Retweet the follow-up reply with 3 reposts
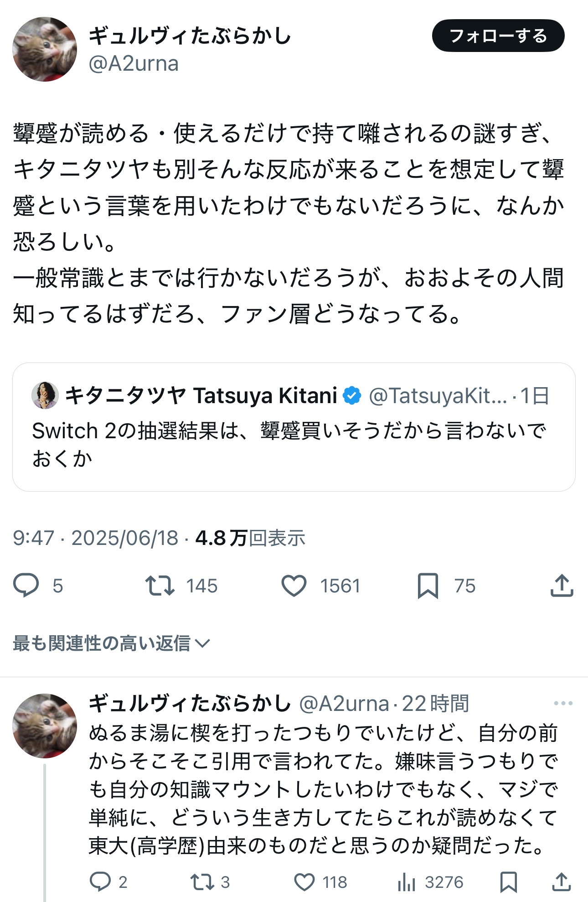Screen dimensions: 588x902 pos(202,882)
